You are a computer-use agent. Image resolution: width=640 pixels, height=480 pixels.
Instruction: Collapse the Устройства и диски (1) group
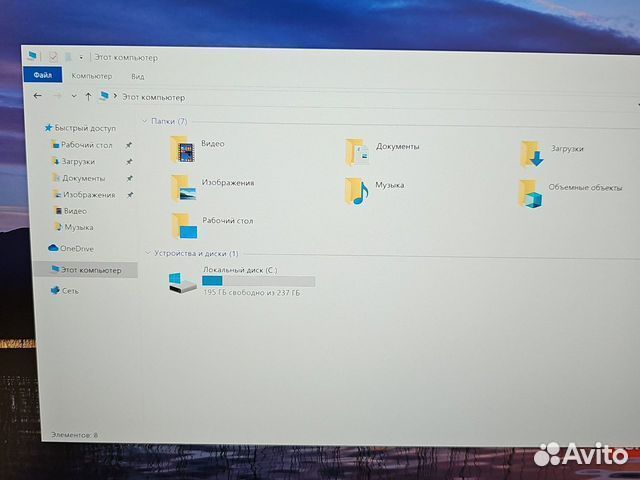148,253
